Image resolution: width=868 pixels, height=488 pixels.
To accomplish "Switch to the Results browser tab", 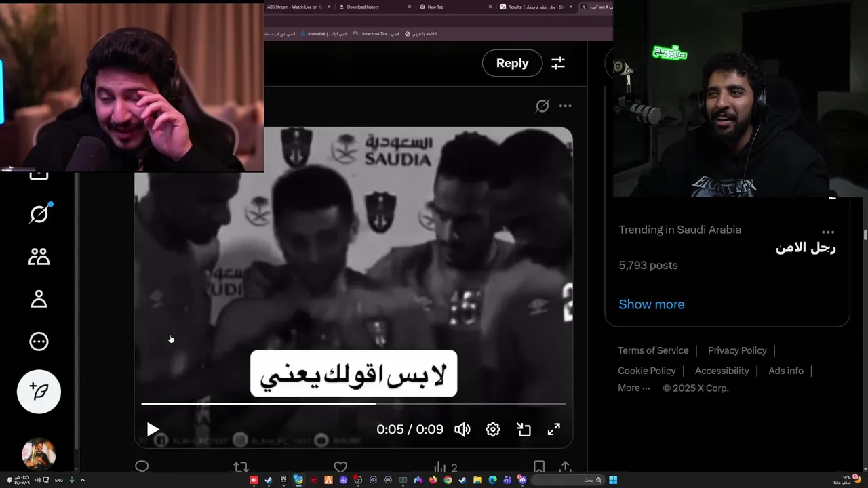I will pyautogui.click(x=536, y=7).
